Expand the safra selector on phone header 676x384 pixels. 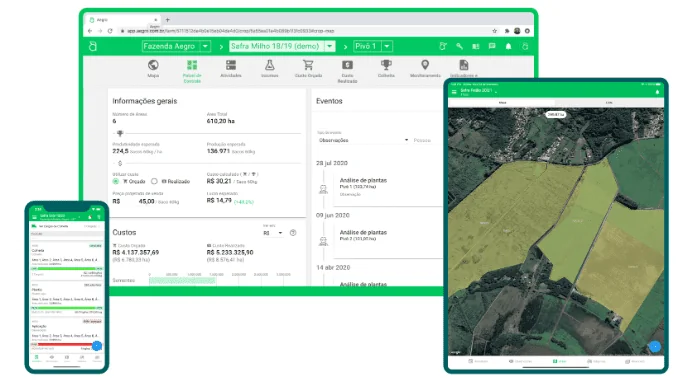point(60,216)
